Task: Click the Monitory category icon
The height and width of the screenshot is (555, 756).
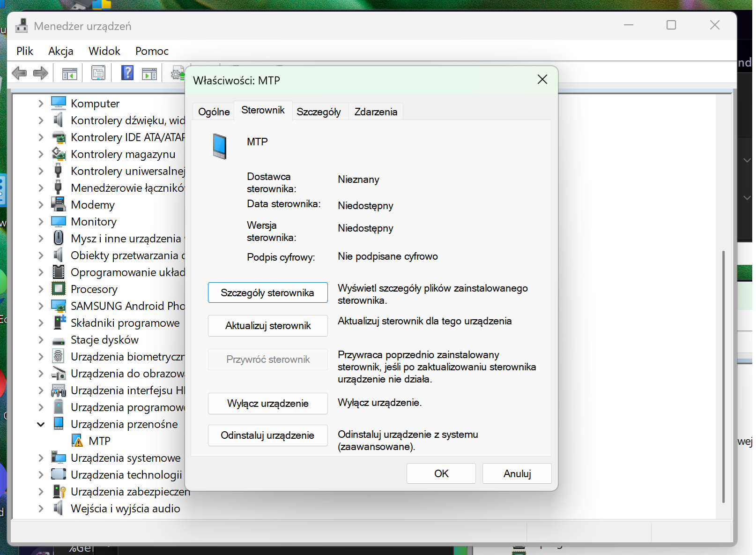Action: (x=58, y=221)
